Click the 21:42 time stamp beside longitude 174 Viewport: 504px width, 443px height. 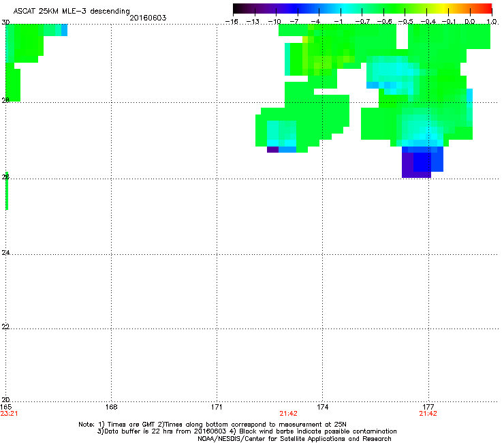288,414
